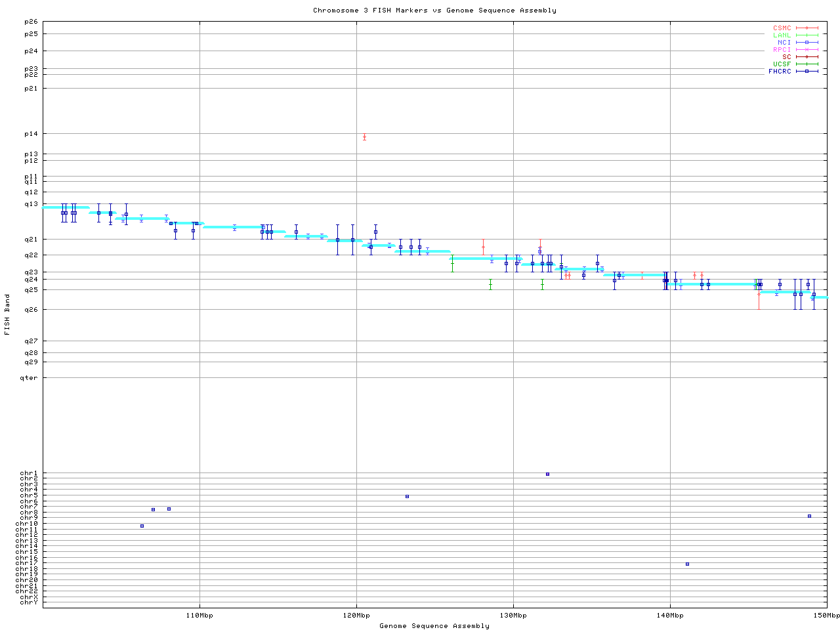
Task: Select the black marker on the chr17 row
Action: click(x=687, y=564)
